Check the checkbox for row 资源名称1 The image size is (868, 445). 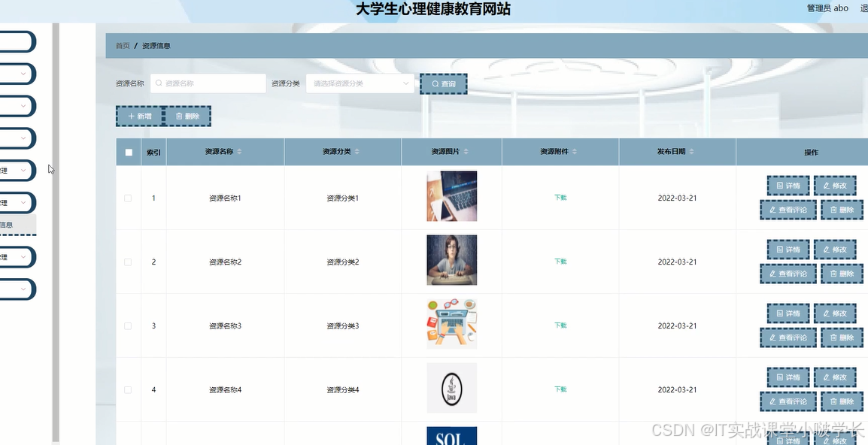click(128, 198)
